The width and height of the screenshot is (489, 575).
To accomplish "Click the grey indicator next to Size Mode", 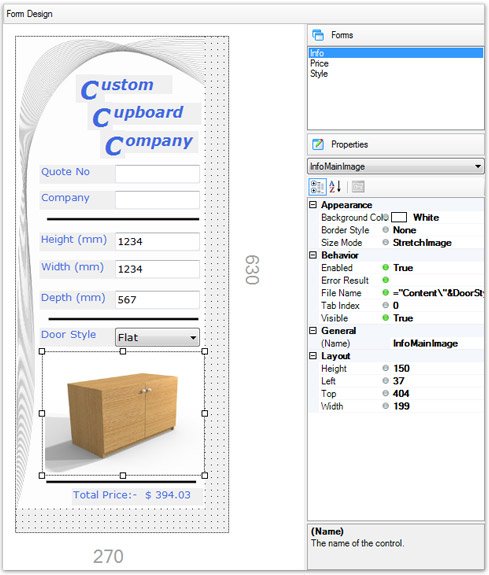I will pos(386,242).
